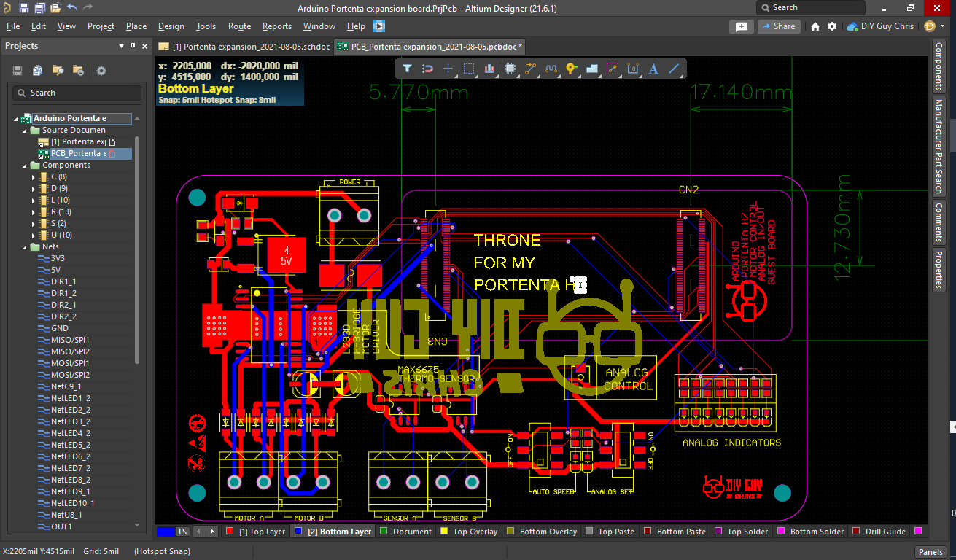
Task: Open the Panels menu at bottom right
Action: point(930,552)
